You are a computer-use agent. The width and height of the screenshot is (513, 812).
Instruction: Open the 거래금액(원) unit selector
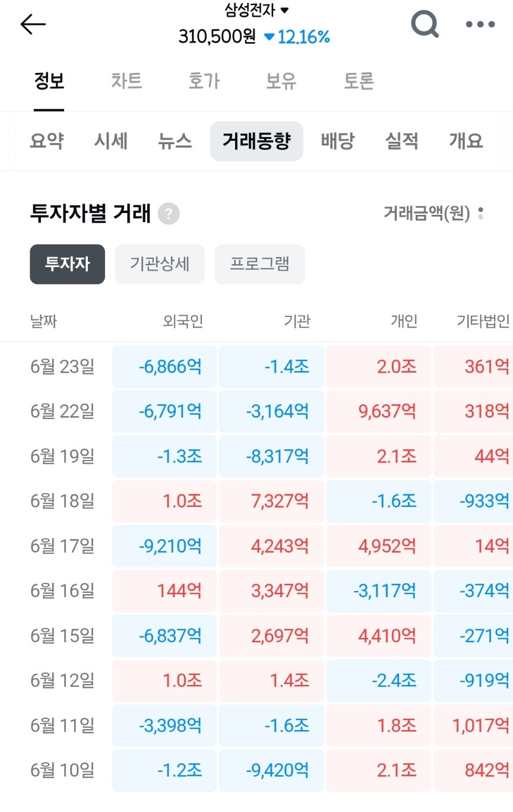[x=433, y=213]
